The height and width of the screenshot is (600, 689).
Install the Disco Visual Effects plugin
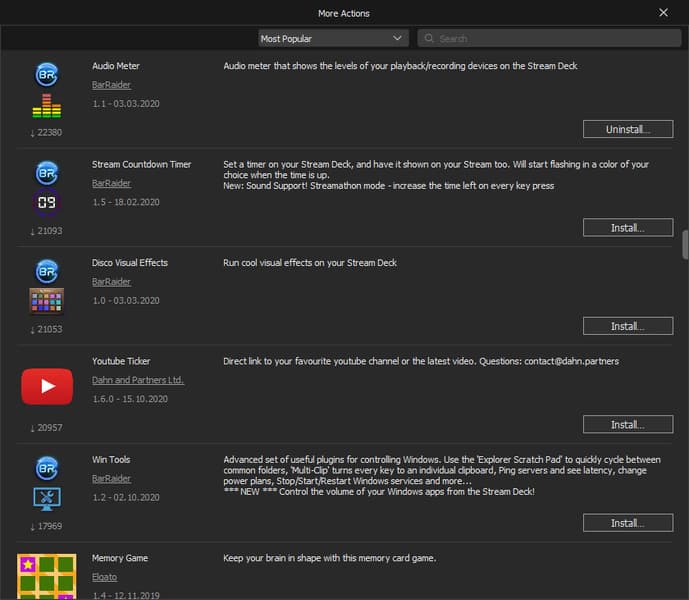628,326
